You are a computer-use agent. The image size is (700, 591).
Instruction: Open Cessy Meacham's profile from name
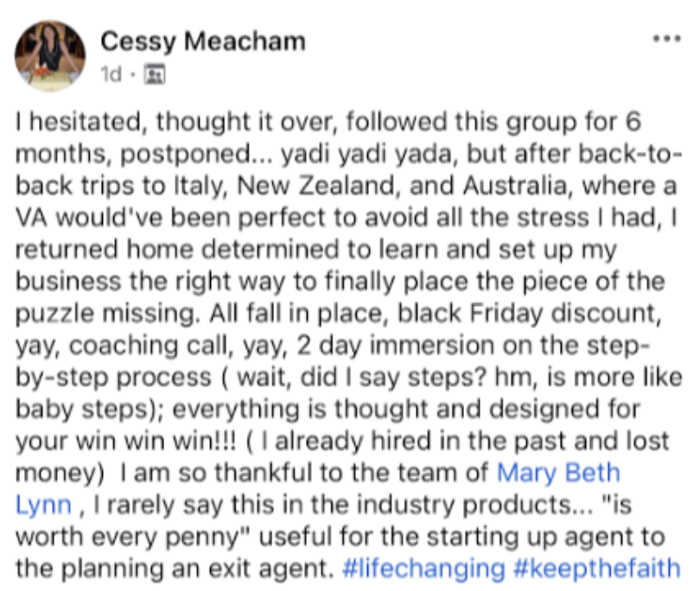tap(203, 42)
